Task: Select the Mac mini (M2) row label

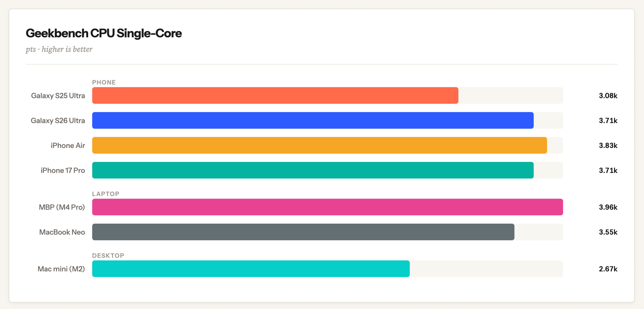Action: 61,269
